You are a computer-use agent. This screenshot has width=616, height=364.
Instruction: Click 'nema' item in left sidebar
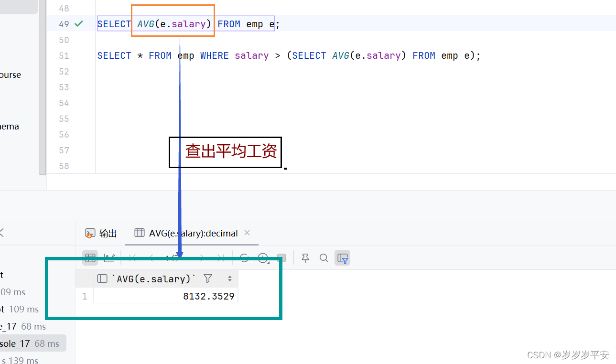click(x=10, y=127)
